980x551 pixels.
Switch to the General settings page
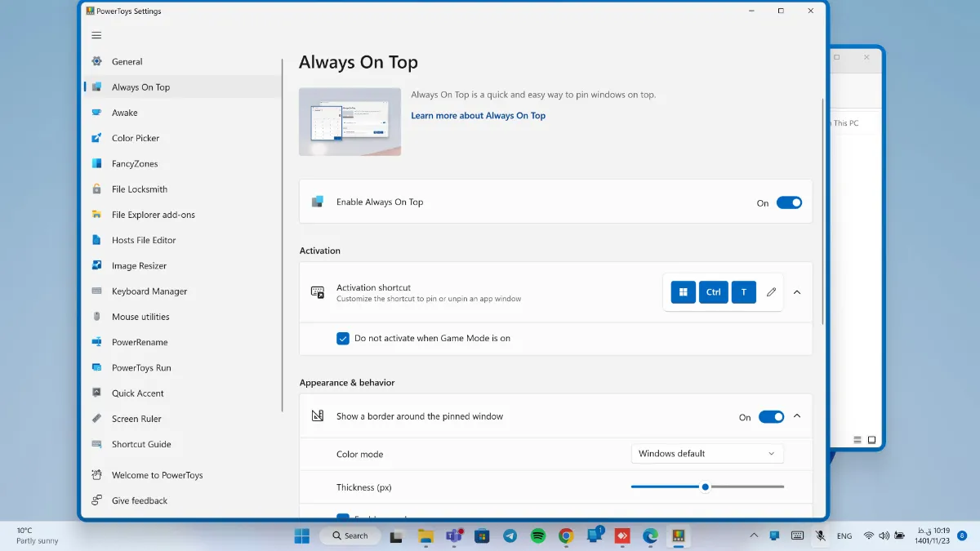[127, 61]
